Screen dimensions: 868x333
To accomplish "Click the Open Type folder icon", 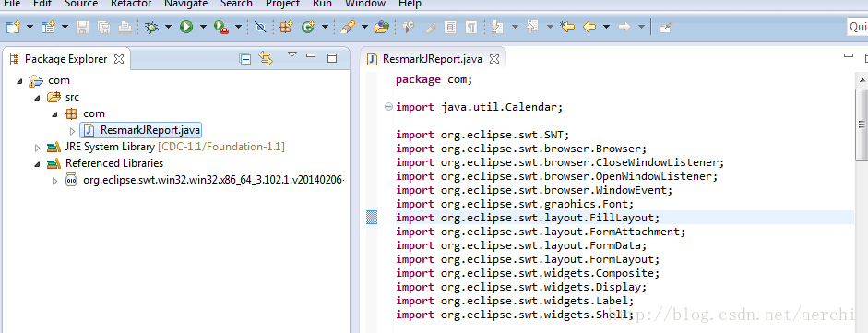I will (x=382, y=27).
